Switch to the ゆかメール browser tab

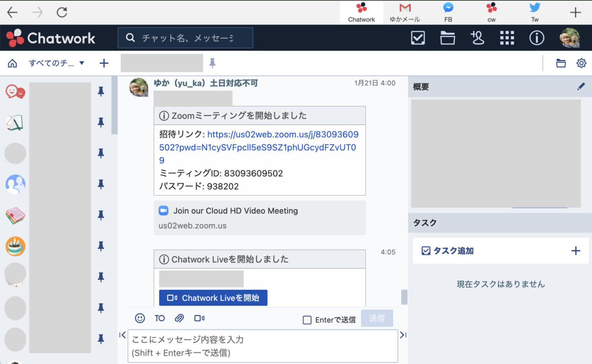(x=405, y=12)
